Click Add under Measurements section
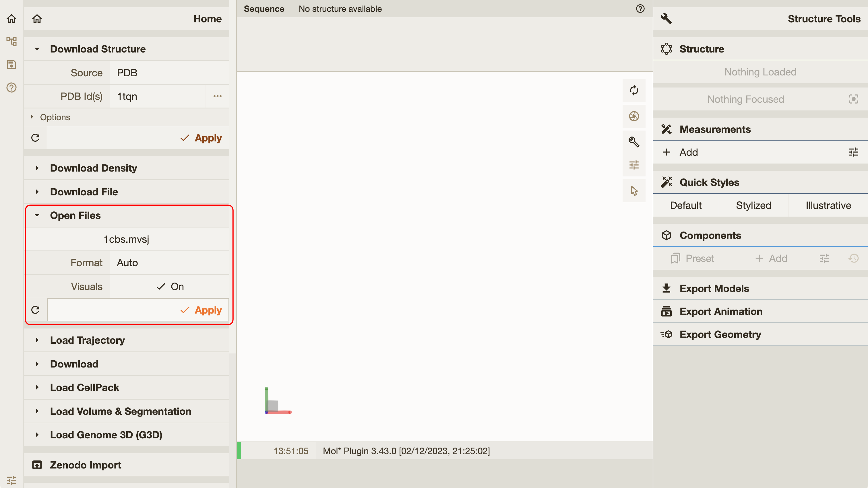Screen dimensions: 868x488 pos(689,152)
